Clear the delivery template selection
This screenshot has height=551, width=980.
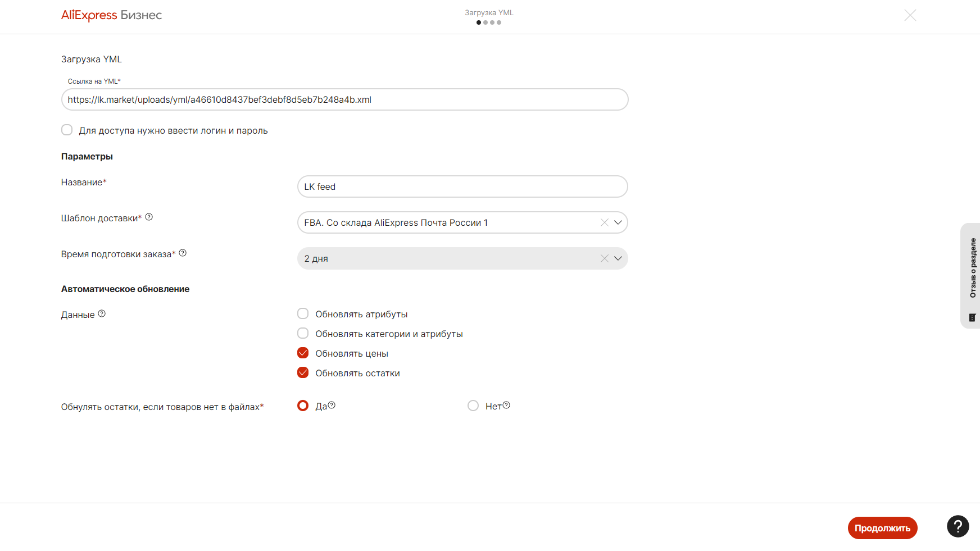point(605,222)
